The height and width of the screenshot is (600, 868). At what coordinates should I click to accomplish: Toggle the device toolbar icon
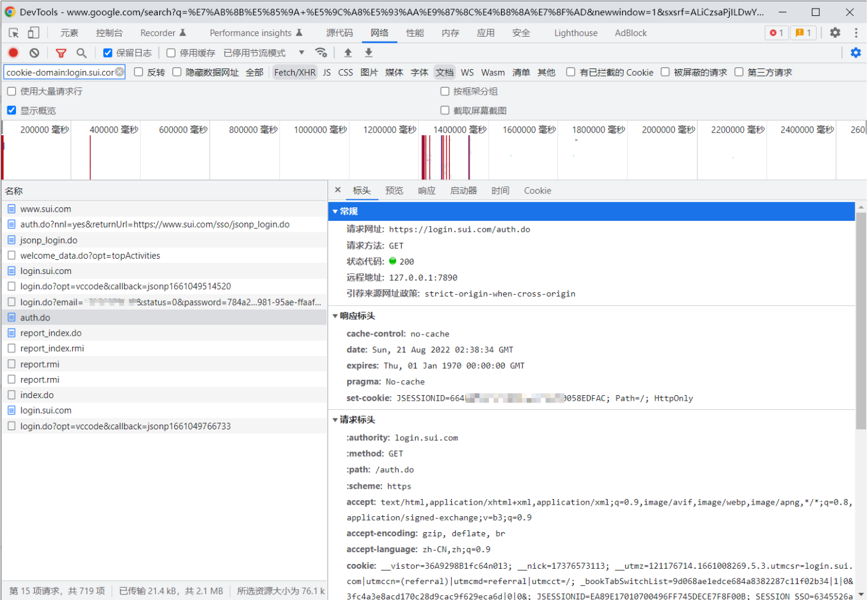[34, 33]
